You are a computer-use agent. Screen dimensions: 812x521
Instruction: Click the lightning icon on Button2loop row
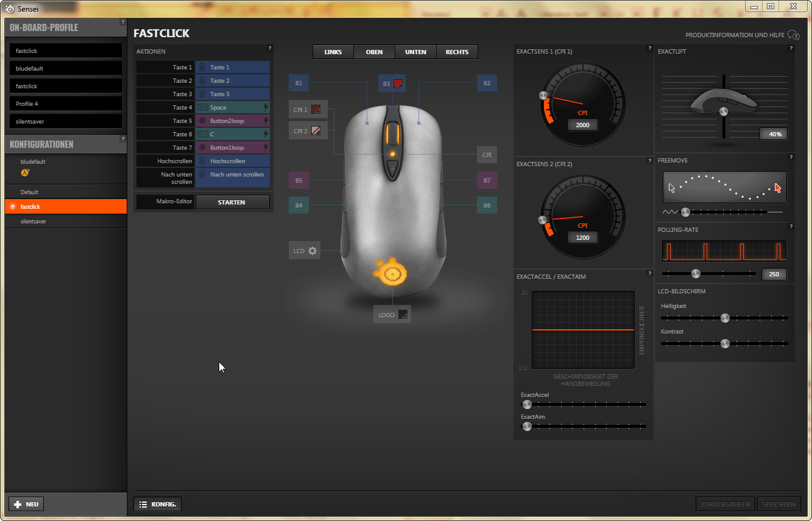266,121
